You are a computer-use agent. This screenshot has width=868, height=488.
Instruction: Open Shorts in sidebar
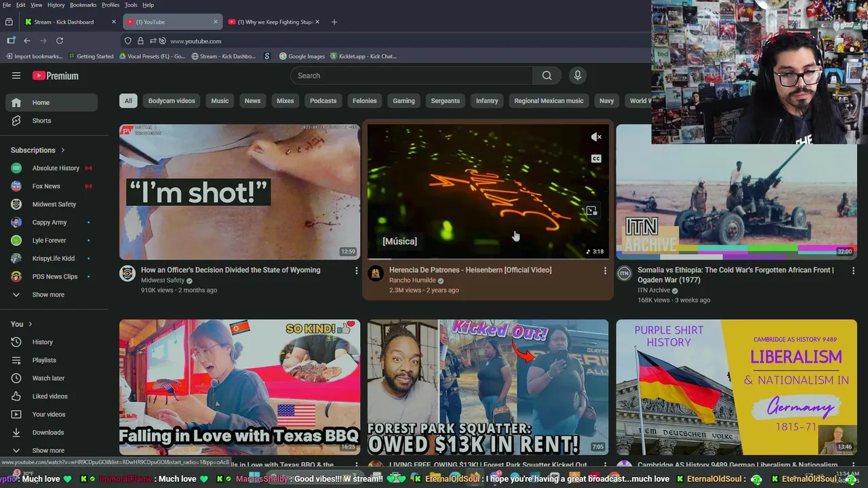point(52,121)
